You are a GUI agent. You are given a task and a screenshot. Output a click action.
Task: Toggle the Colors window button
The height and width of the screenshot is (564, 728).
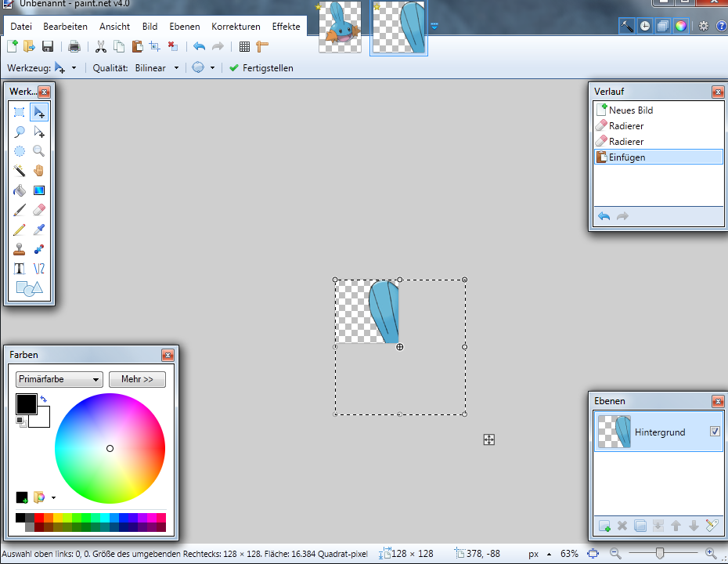tap(681, 26)
